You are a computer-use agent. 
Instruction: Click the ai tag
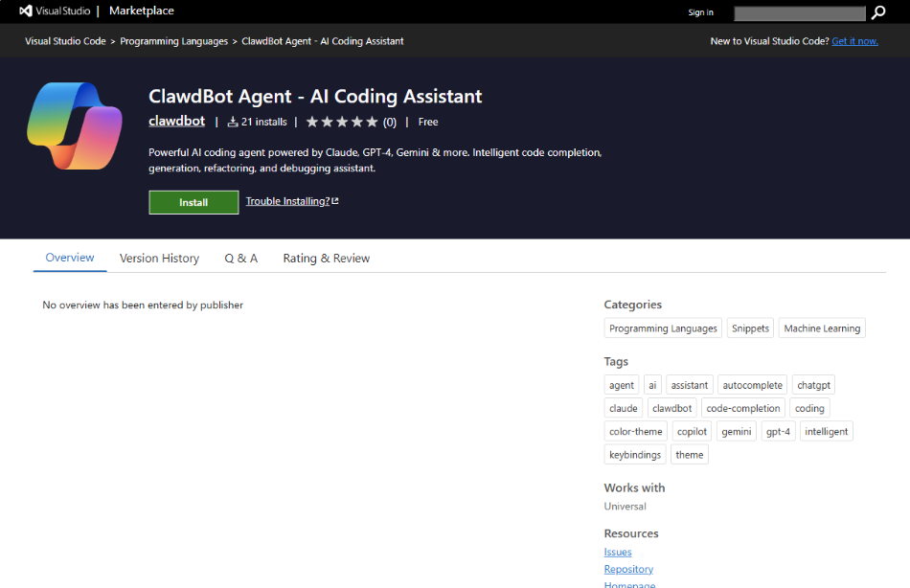[x=652, y=385]
